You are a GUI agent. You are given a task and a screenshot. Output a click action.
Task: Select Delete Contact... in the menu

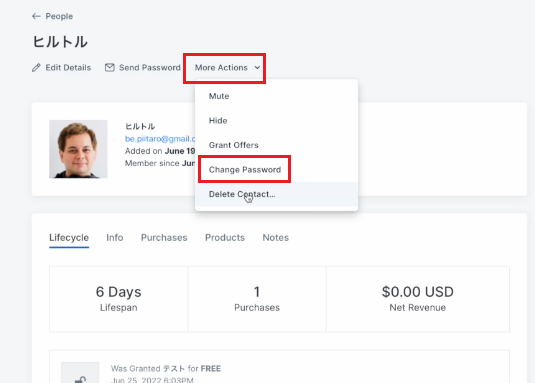276,194
